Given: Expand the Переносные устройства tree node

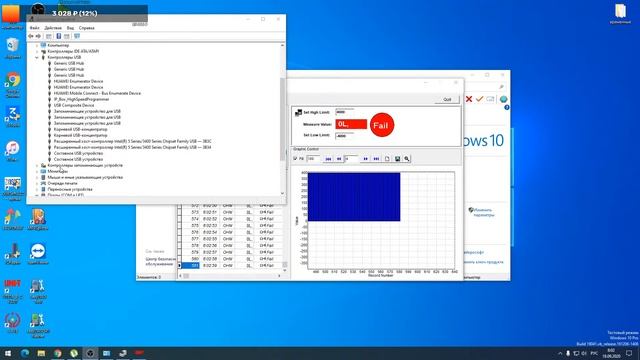Looking at the screenshot, I should pos(37,189).
